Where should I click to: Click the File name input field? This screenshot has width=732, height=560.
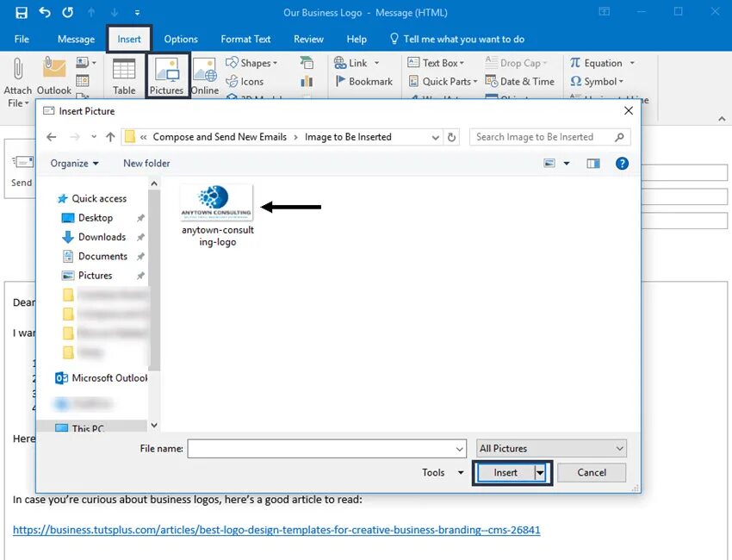[326, 448]
